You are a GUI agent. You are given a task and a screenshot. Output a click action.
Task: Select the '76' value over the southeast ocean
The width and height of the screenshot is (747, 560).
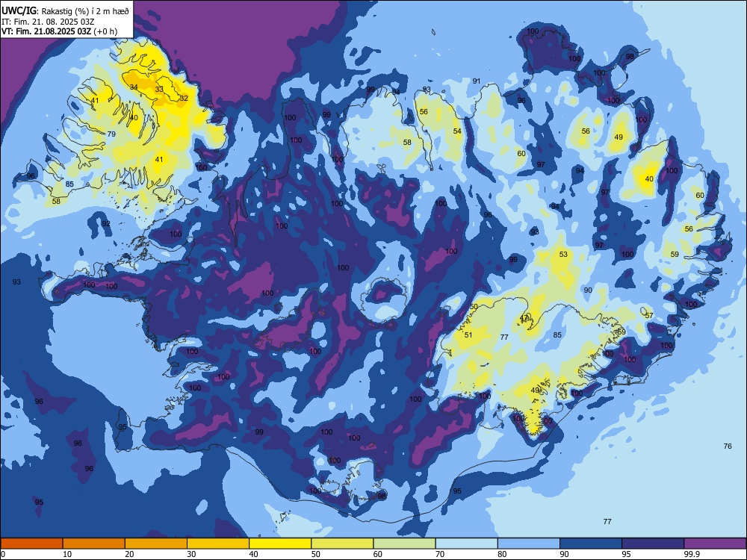(728, 447)
